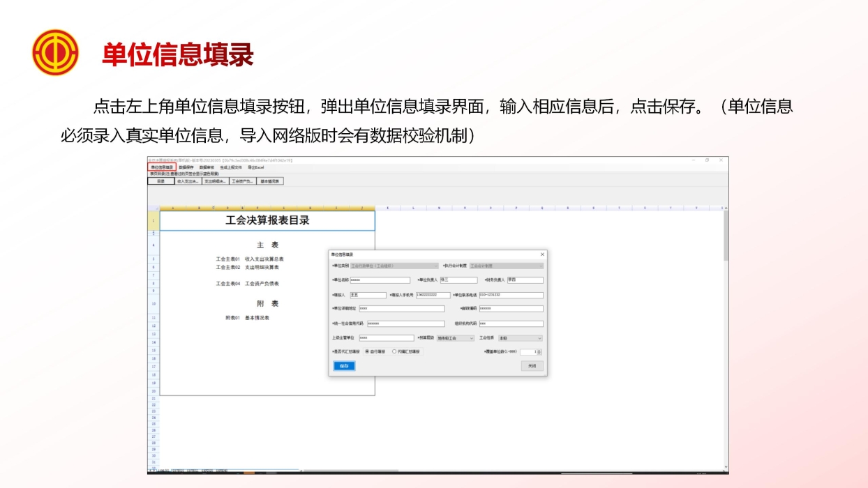View the 工会资产负债表 sheet
Viewport: 868px width, 488px height.
pos(241,181)
